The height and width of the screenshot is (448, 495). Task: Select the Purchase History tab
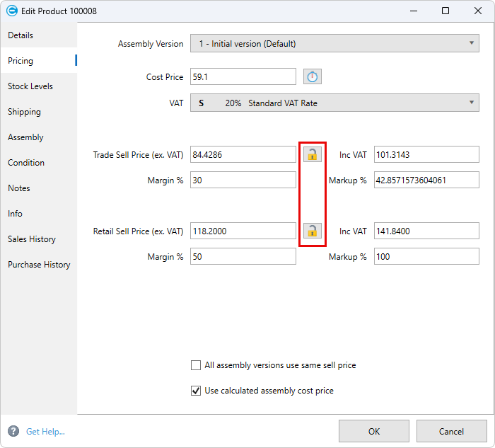click(x=39, y=265)
